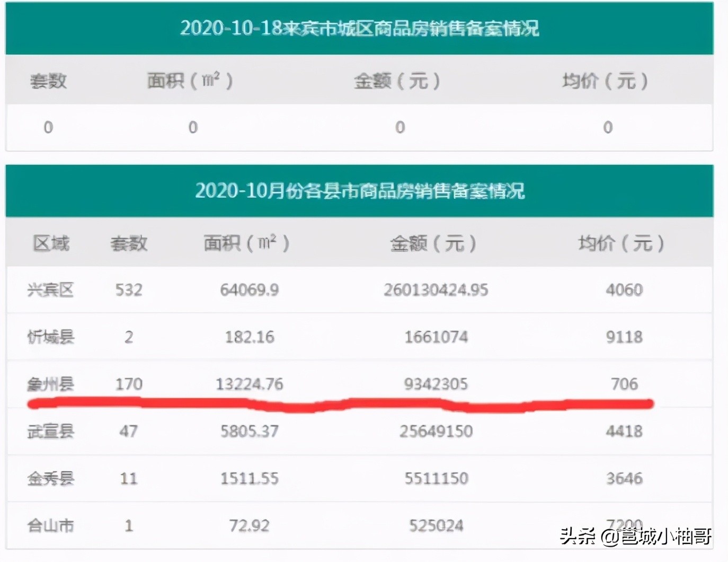The image size is (728, 562).
Task: Click the 兴宾区 amount 260130424.95
Action: click(x=436, y=290)
